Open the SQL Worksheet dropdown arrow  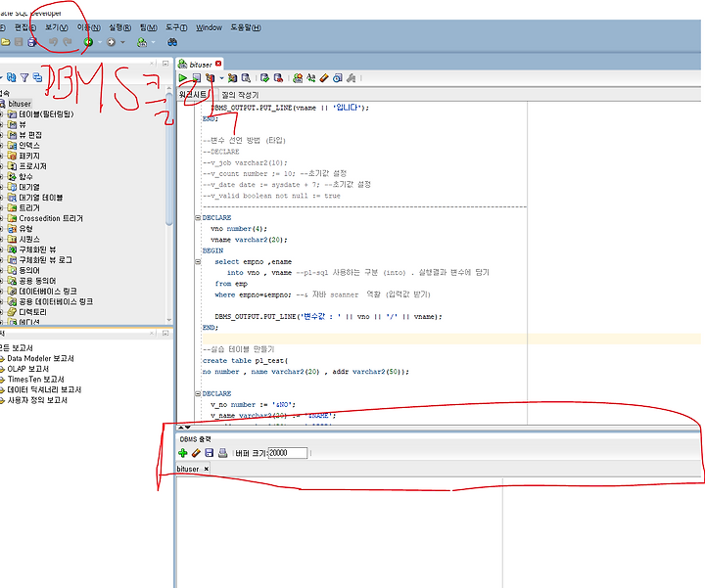pos(154,42)
